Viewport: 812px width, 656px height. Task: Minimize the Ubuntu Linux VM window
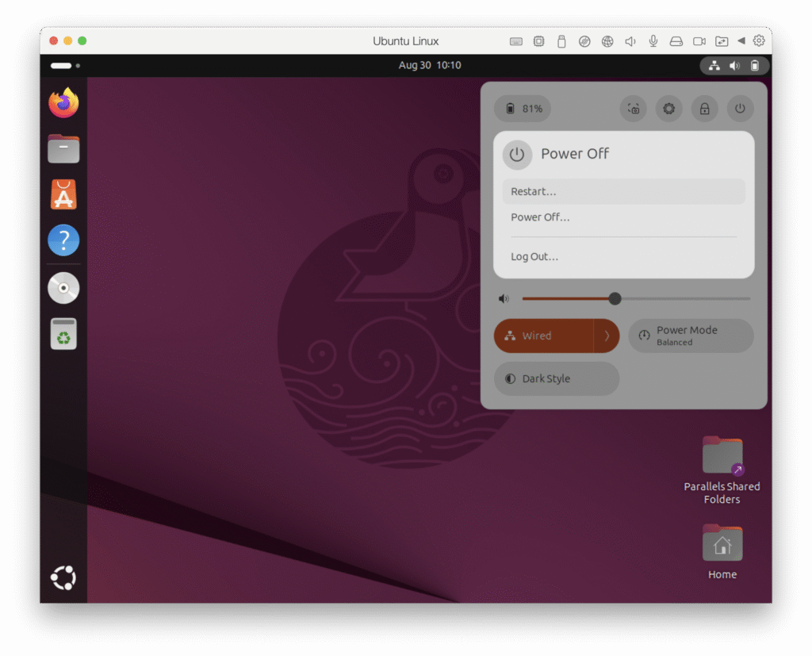tap(68, 41)
